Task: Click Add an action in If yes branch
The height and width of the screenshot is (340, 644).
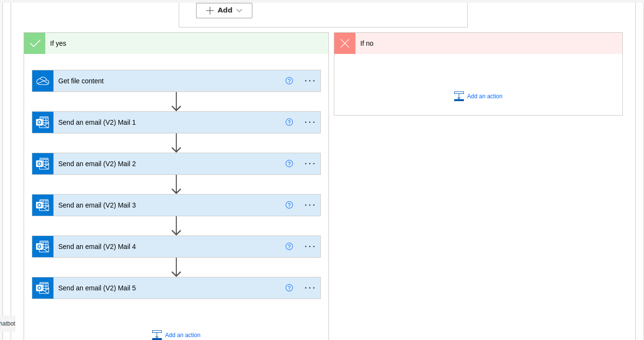Action: [x=176, y=335]
